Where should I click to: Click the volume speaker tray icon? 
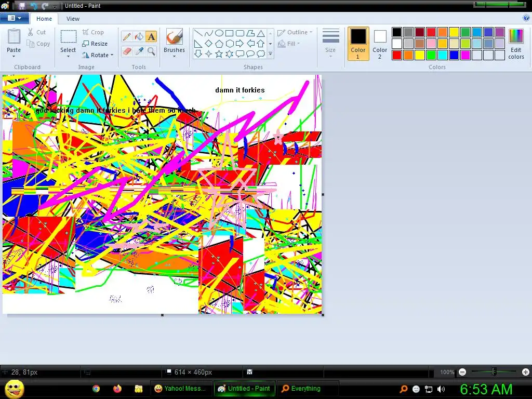pos(441,389)
